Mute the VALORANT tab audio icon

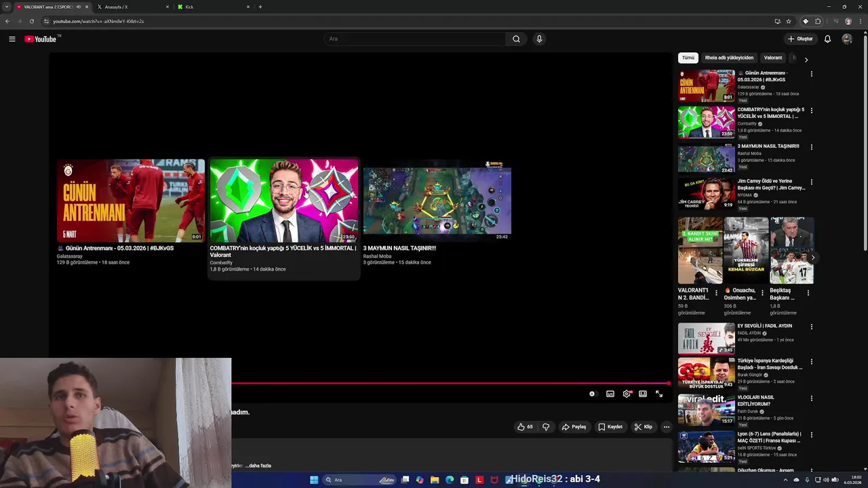click(79, 7)
